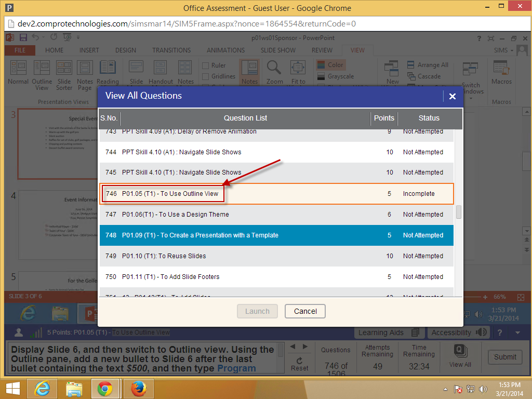Viewport: 532px width, 399px height.
Task: Select question 744 Navigate Slide Shows (A1)
Action: 276,152
